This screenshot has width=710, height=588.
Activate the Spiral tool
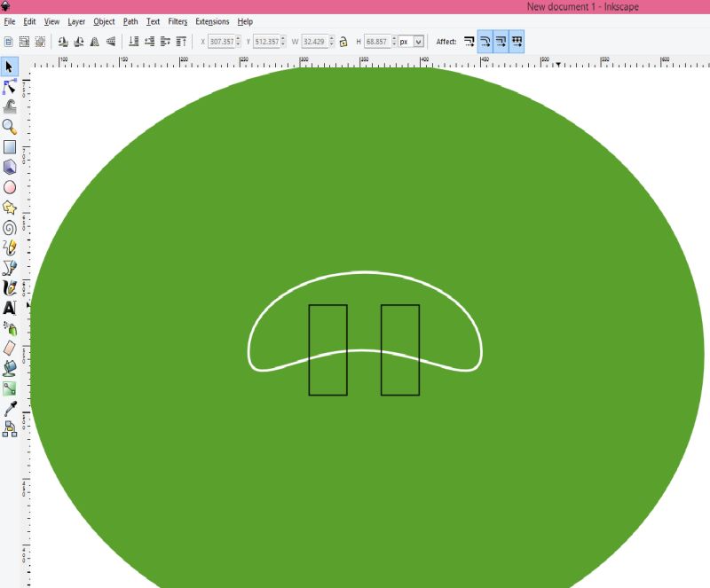click(12, 226)
